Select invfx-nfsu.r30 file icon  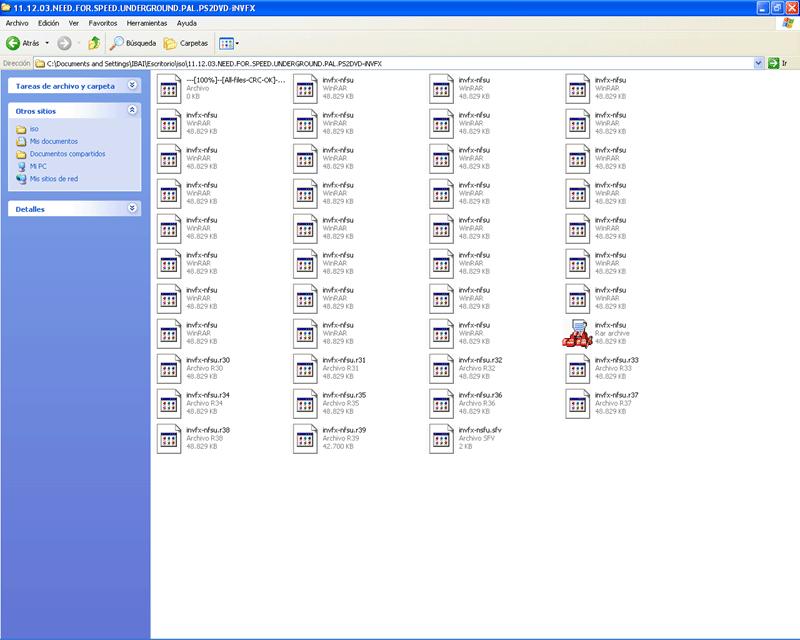coord(169,368)
